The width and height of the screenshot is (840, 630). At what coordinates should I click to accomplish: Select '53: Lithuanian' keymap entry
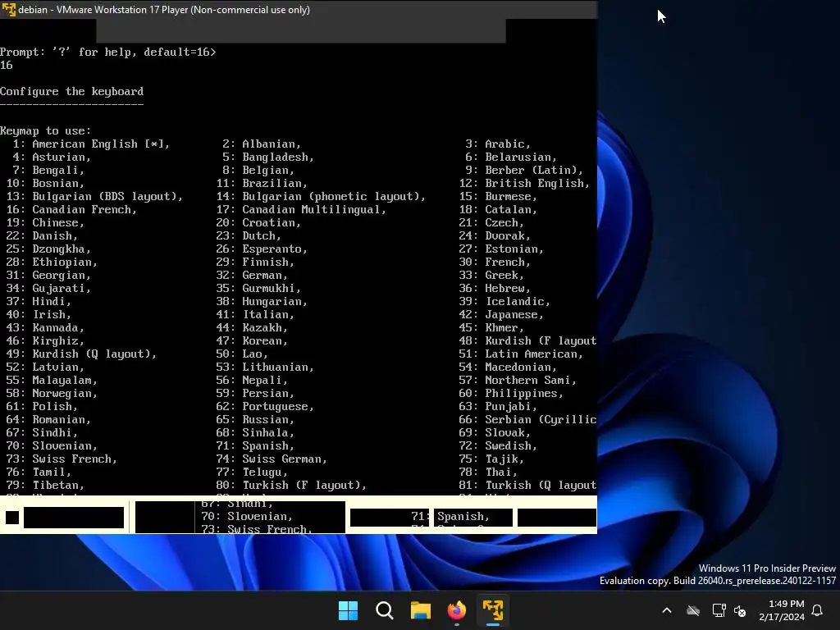click(265, 367)
